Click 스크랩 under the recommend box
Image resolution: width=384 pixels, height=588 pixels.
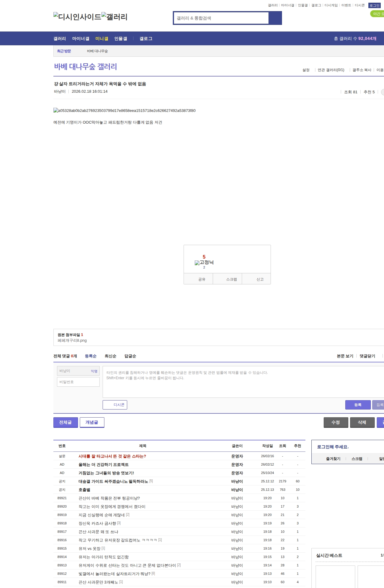227,279
